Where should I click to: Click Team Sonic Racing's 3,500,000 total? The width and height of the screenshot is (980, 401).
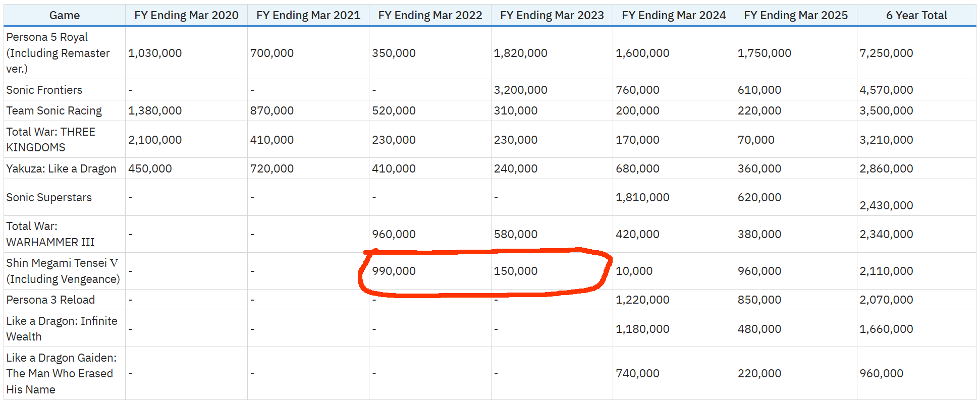tap(886, 110)
